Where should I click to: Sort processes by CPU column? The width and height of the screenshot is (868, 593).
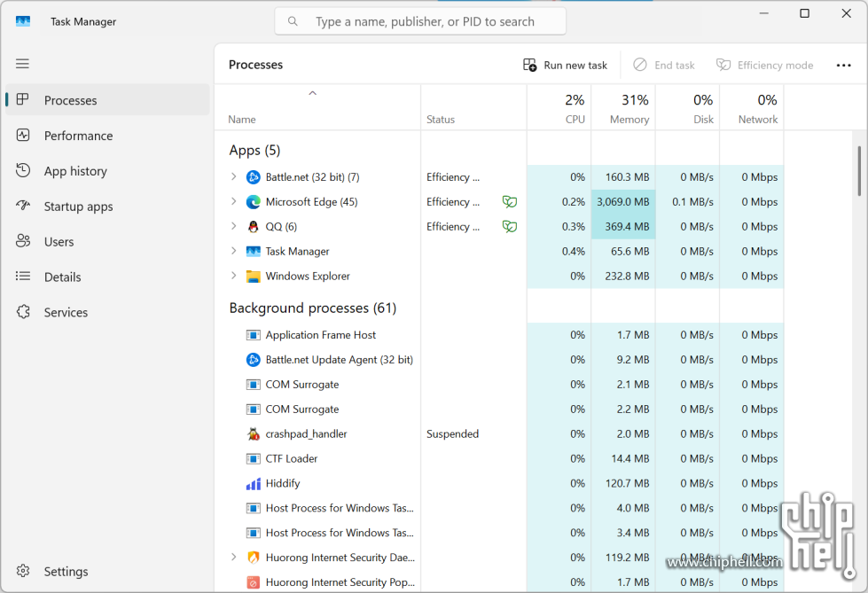[x=559, y=107]
